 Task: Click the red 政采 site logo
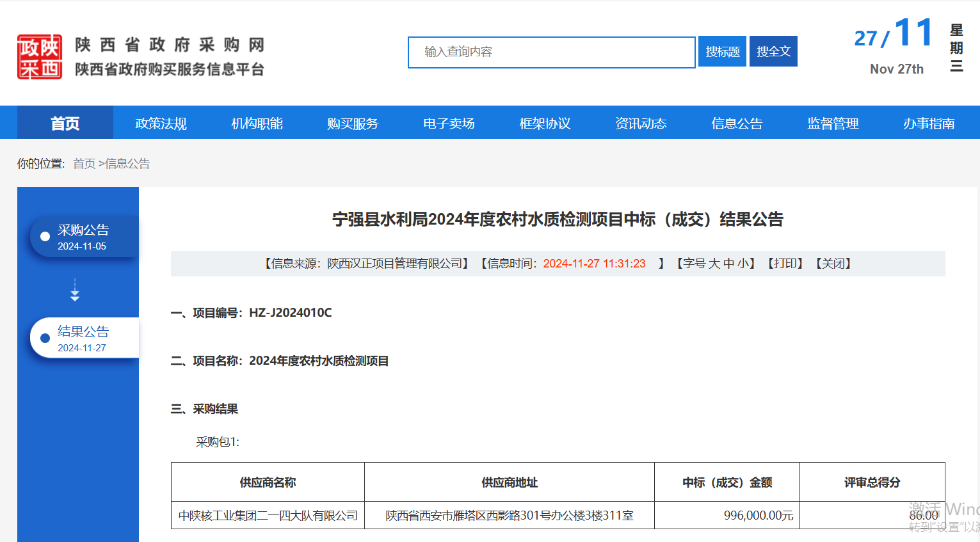(40, 57)
